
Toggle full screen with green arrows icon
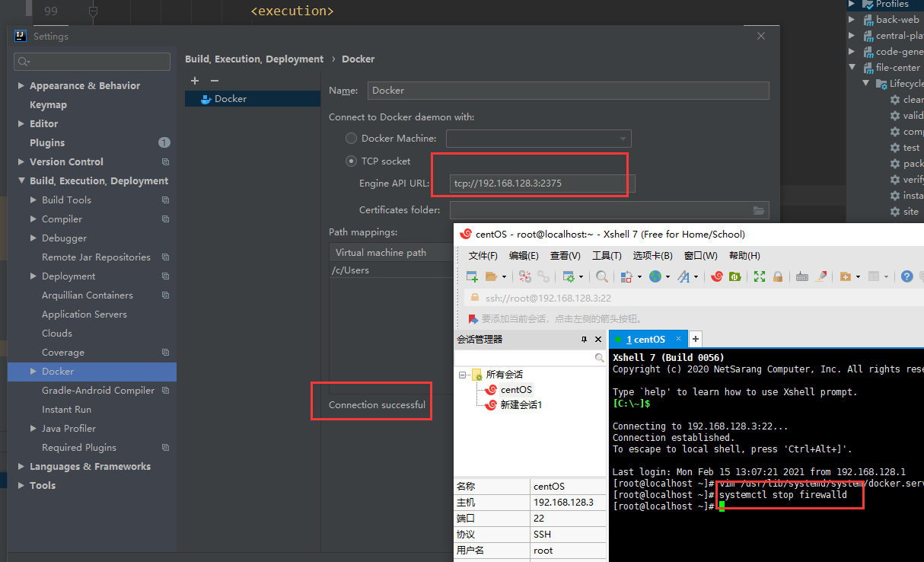[760, 276]
